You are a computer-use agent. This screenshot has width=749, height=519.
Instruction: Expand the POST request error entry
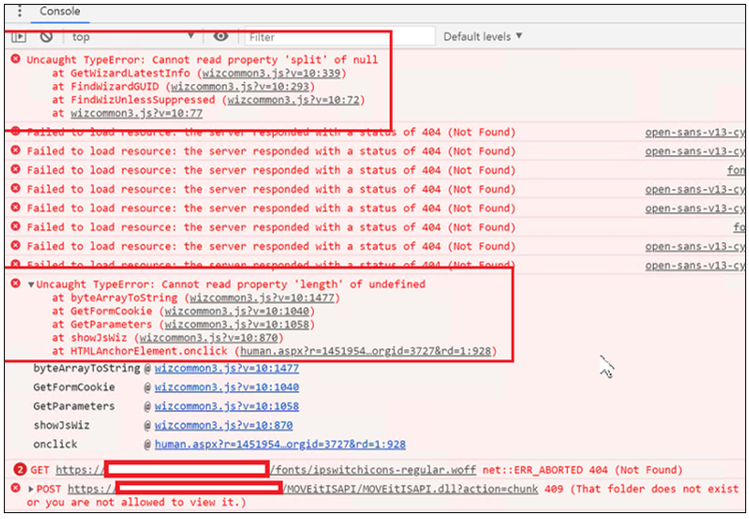point(31,489)
